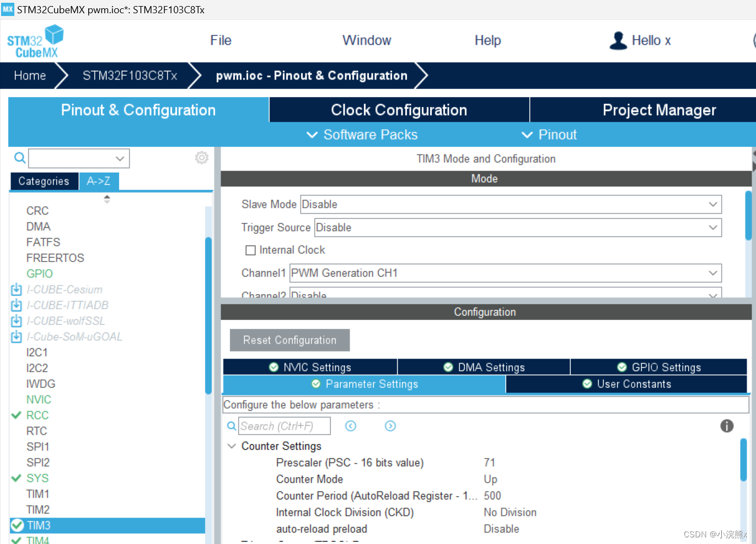Go to the next search result arrow
Screen dimensions: 756x544
point(390,426)
